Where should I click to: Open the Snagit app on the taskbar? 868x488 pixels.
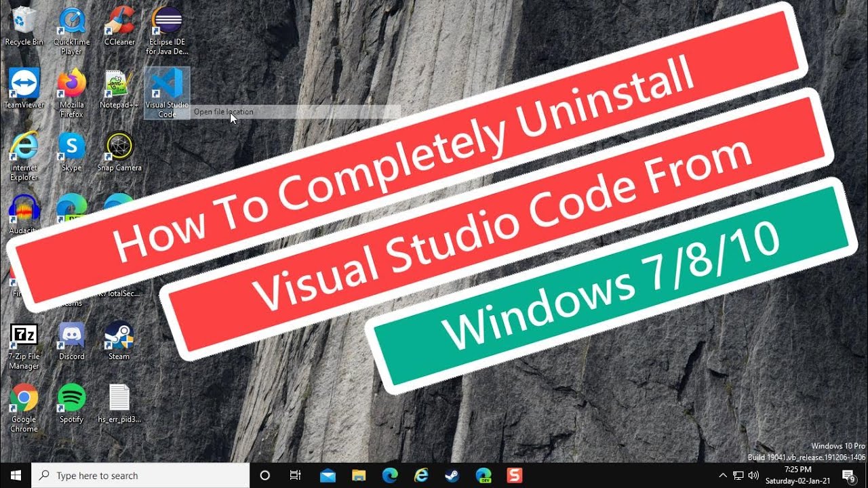tap(515, 476)
